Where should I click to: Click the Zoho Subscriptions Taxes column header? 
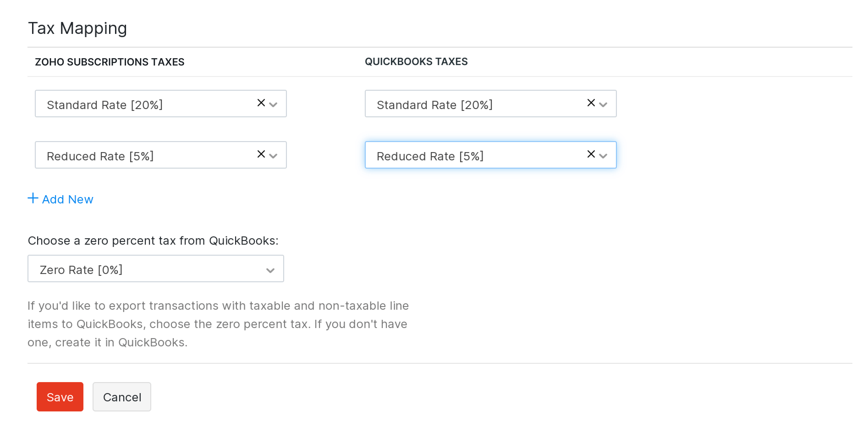(x=110, y=62)
